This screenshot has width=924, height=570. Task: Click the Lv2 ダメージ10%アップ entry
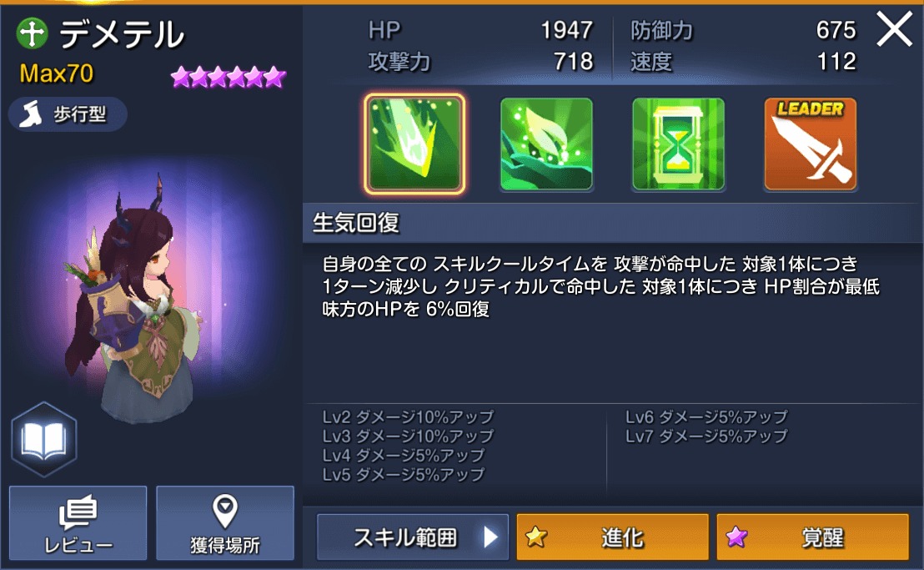pos(408,416)
